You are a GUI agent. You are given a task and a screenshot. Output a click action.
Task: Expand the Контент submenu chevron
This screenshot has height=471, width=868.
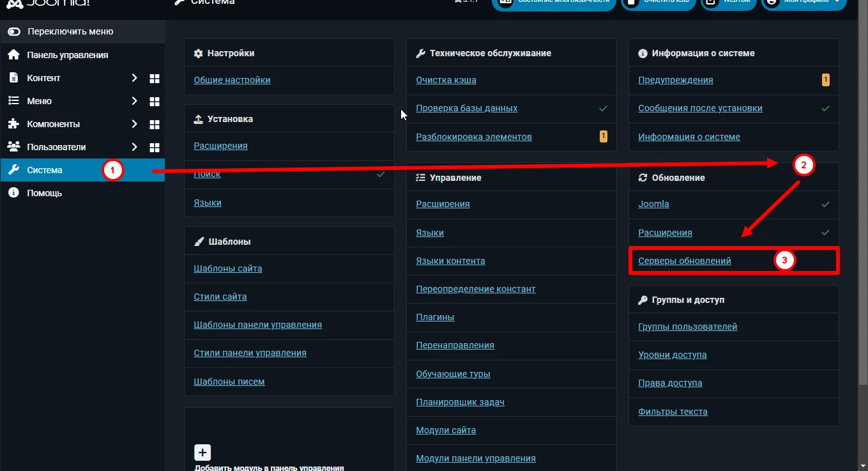(x=134, y=78)
